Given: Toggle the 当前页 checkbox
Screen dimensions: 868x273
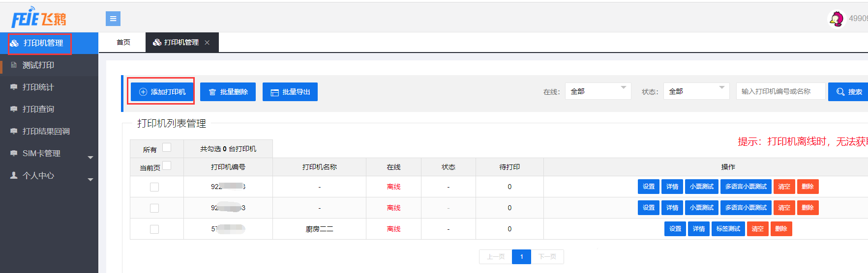Looking at the screenshot, I should click(x=167, y=165).
